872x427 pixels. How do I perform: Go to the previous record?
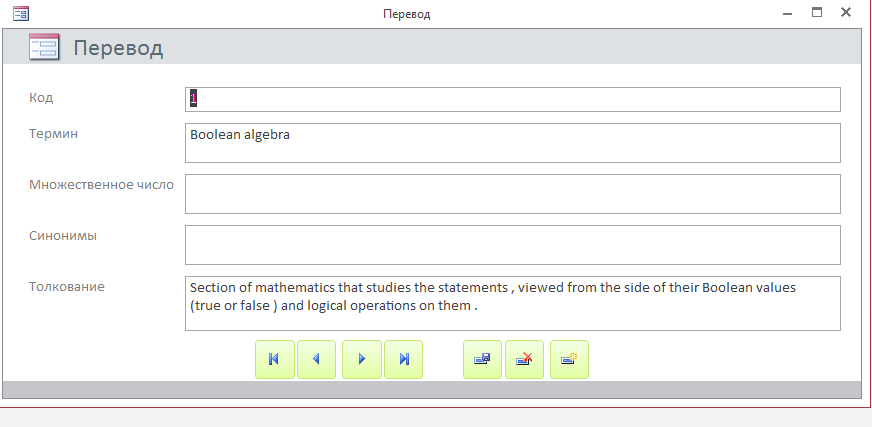coord(316,360)
